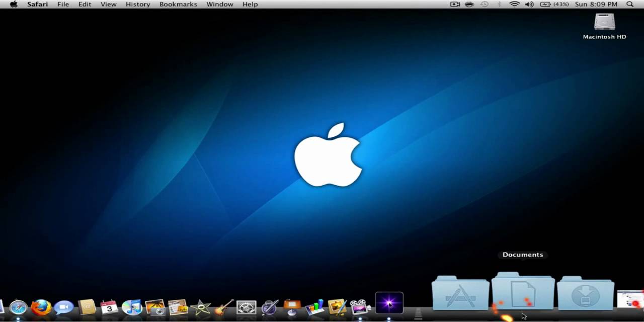Image resolution: width=644 pixels, height=322 pixels.
Task: Launch Keynote from the Dock
Action: (x=292, y=307)
